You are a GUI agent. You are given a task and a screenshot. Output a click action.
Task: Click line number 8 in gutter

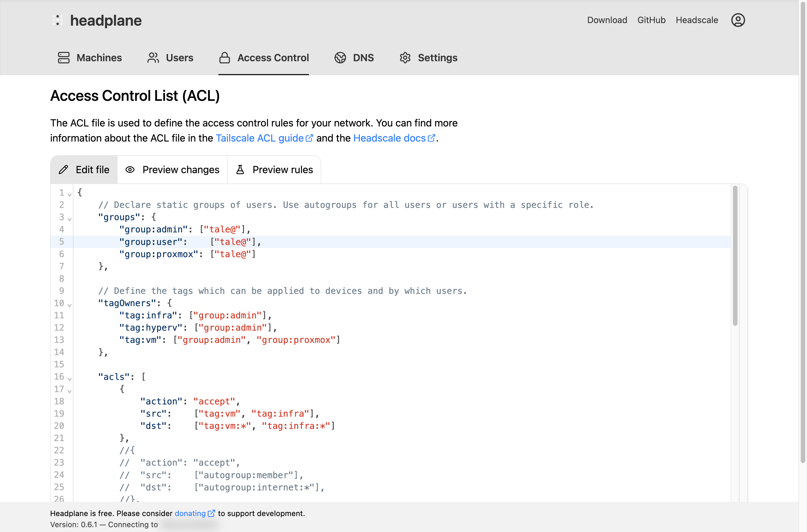click(62, 279)
